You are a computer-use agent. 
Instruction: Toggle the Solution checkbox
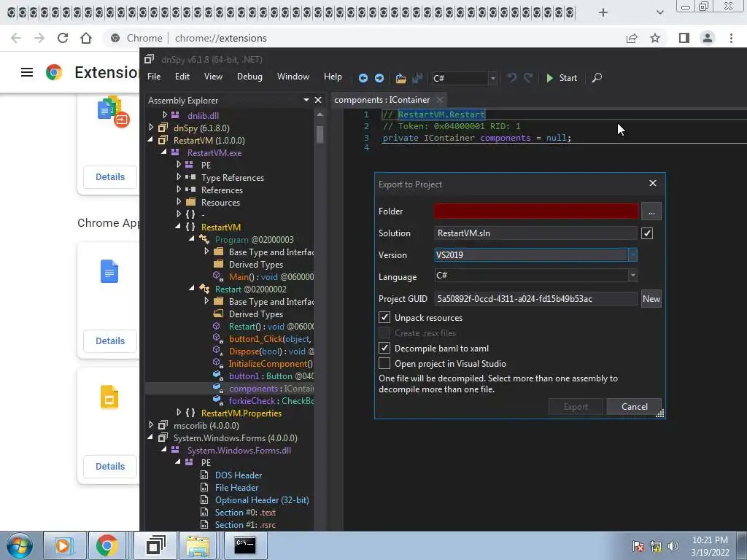(647, 233)
